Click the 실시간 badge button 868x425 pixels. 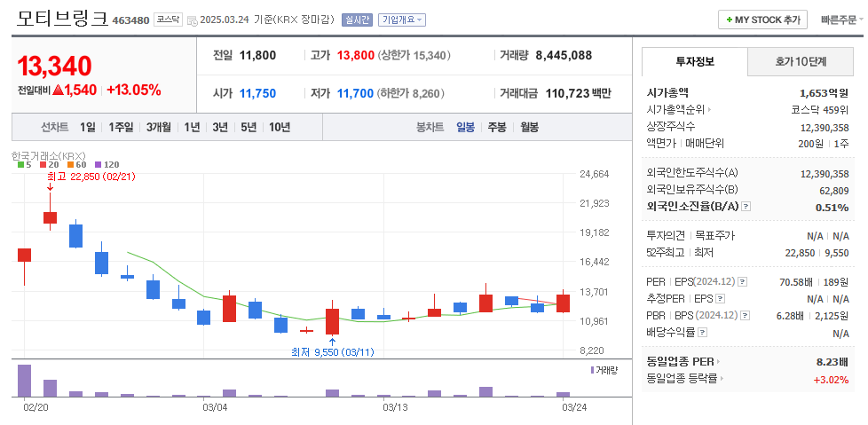tap(357, 20)
